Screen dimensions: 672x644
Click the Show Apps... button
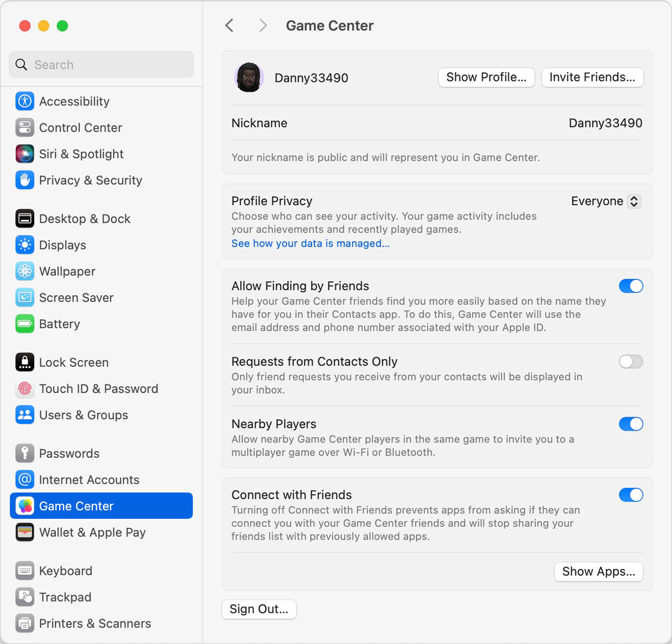[599, 572]
